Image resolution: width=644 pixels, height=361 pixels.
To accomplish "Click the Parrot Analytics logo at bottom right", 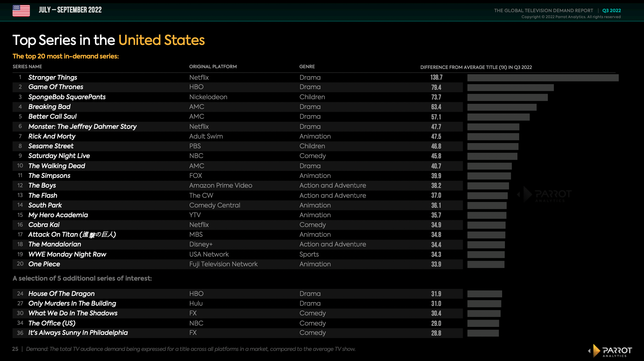I will [610, 351].
